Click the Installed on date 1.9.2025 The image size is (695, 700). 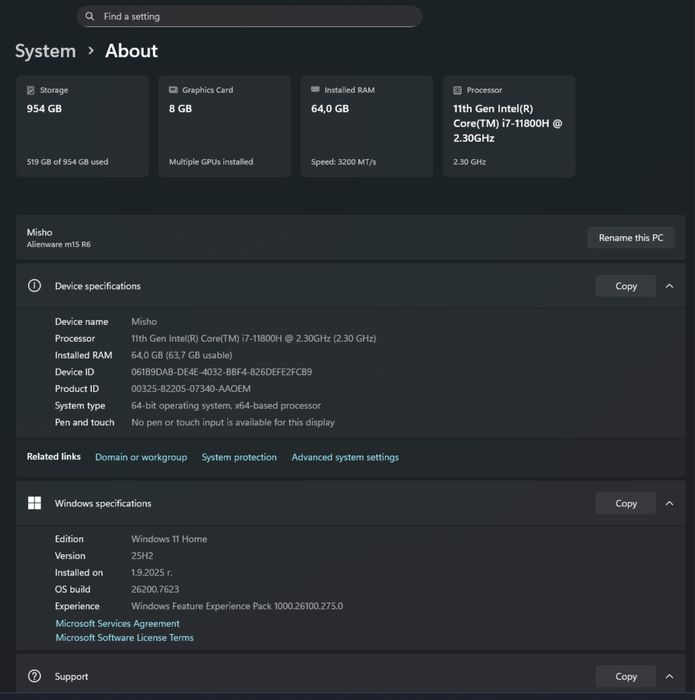pyautogui.click(x=152, y=573)
